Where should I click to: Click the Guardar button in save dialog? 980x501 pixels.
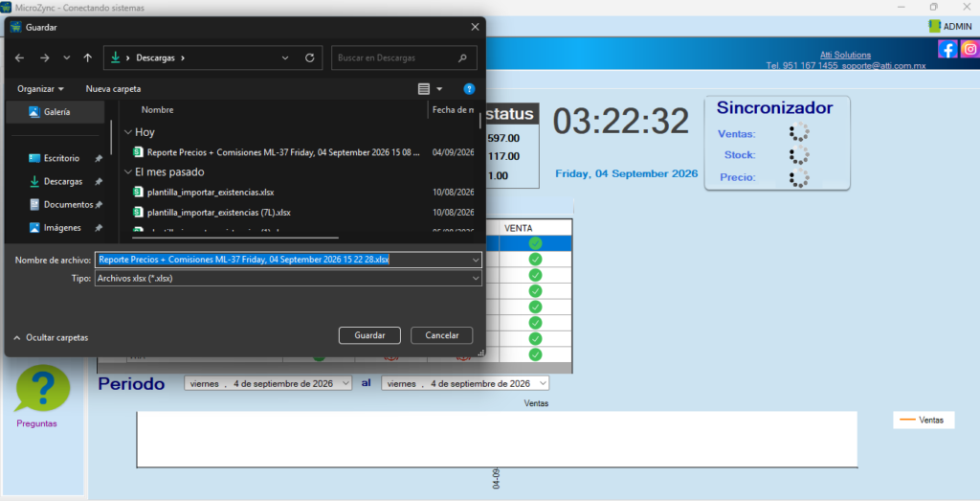(x=369, y=335)
